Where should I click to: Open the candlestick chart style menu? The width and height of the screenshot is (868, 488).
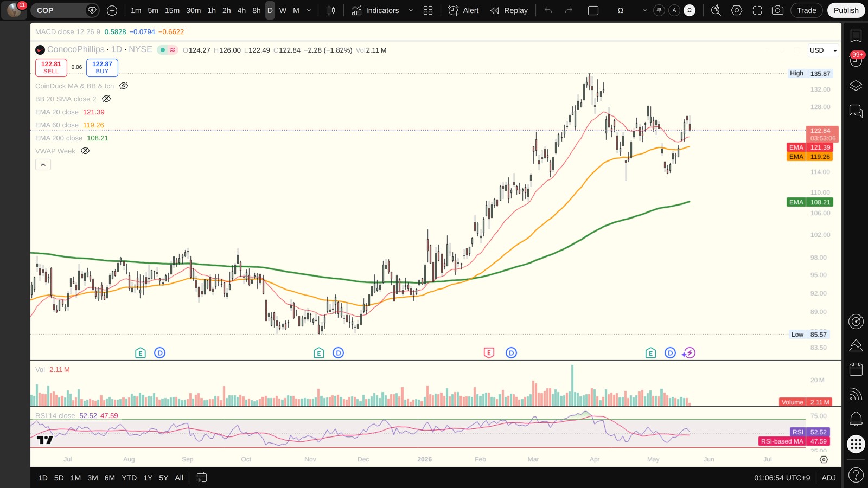coord(331,10)
